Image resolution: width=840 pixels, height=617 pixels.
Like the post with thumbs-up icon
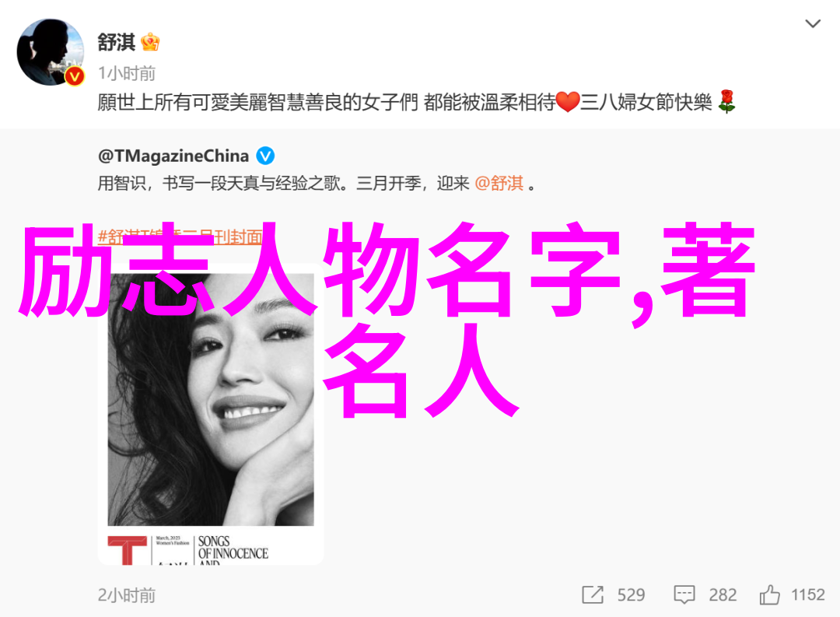769,594
